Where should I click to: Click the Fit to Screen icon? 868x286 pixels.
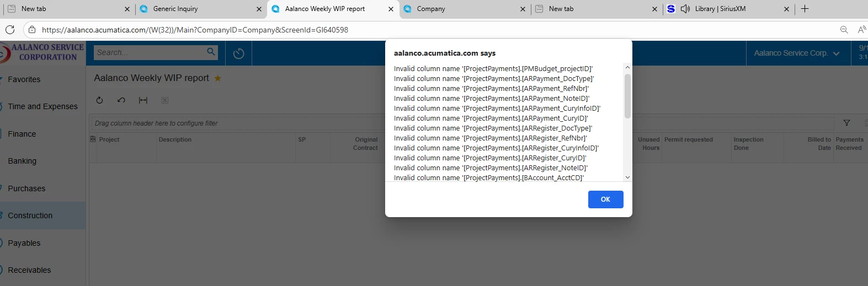[143, 100]
